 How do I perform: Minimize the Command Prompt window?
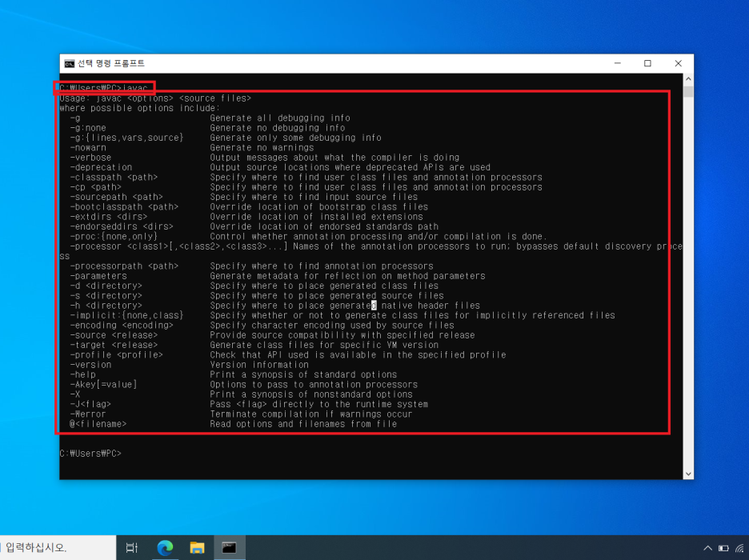click(x=618, y=63)
